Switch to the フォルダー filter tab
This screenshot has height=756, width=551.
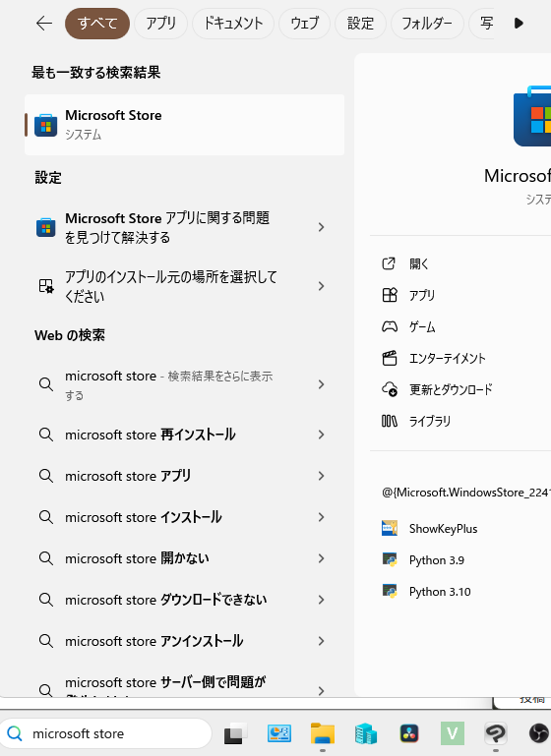(x=427, y=24)
